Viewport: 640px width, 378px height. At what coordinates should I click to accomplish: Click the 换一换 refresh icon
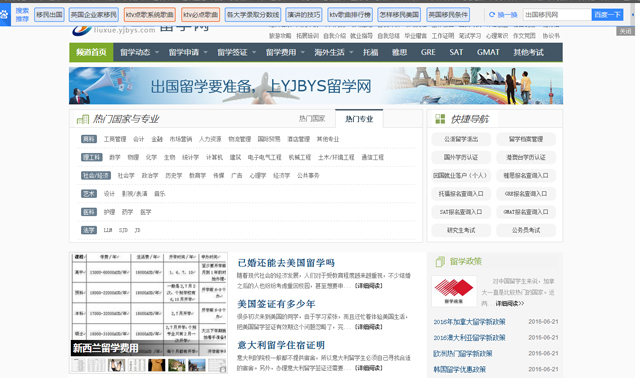(x=492, y=15)
